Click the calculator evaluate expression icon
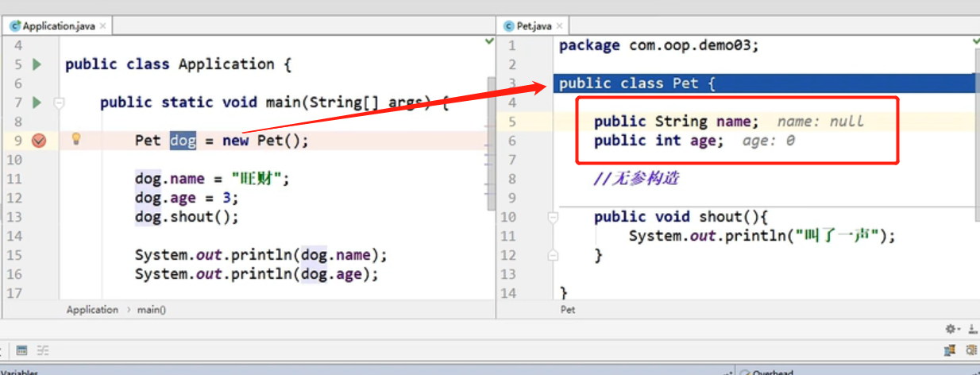 pos(22,350)
